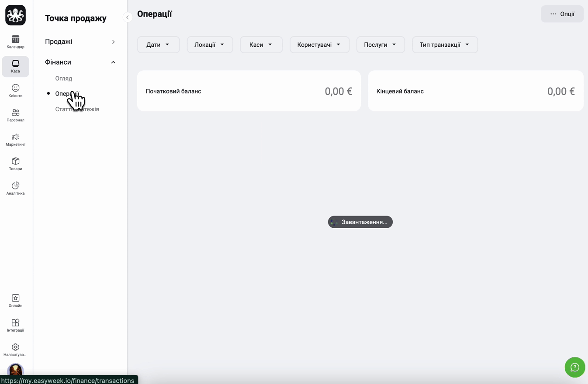Open the Онлайн section

(15, 301)
